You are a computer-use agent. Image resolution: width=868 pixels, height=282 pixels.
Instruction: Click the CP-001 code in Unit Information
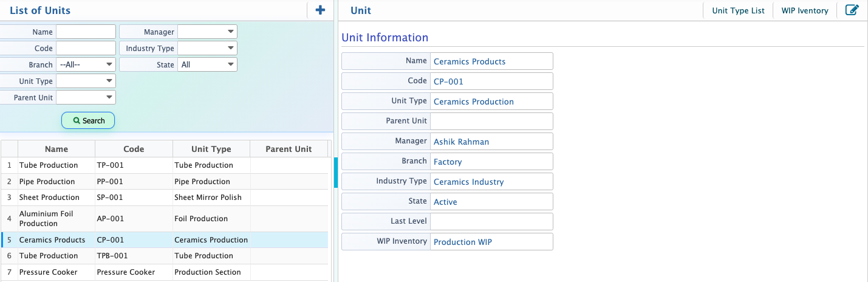(x=448, y=81)
